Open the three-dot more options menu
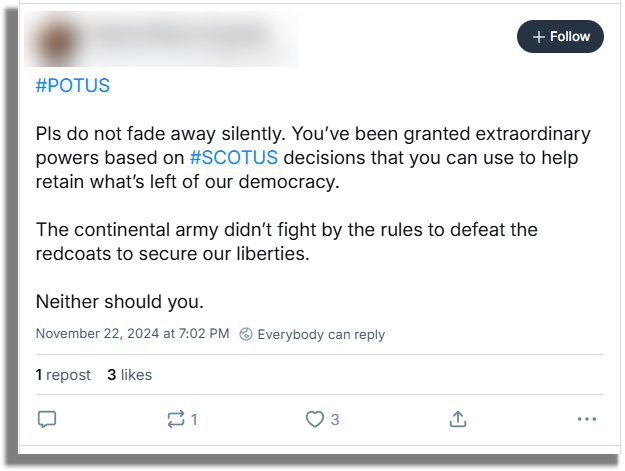This screenshot has height=471, width=625. (586, 419)
